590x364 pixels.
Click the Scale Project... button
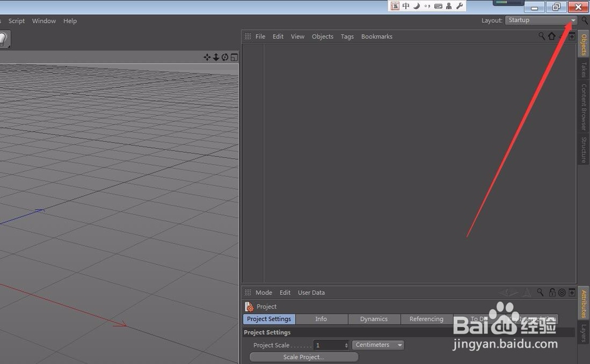304,357
